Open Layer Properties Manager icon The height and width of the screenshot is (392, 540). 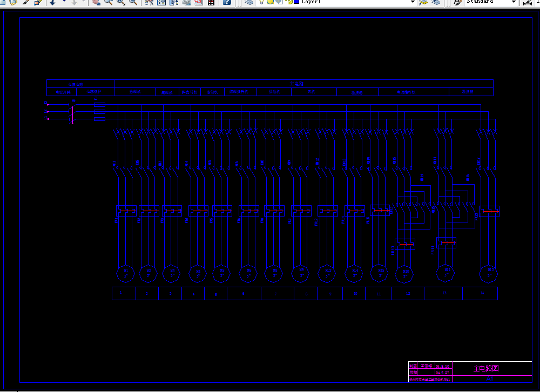249,2
